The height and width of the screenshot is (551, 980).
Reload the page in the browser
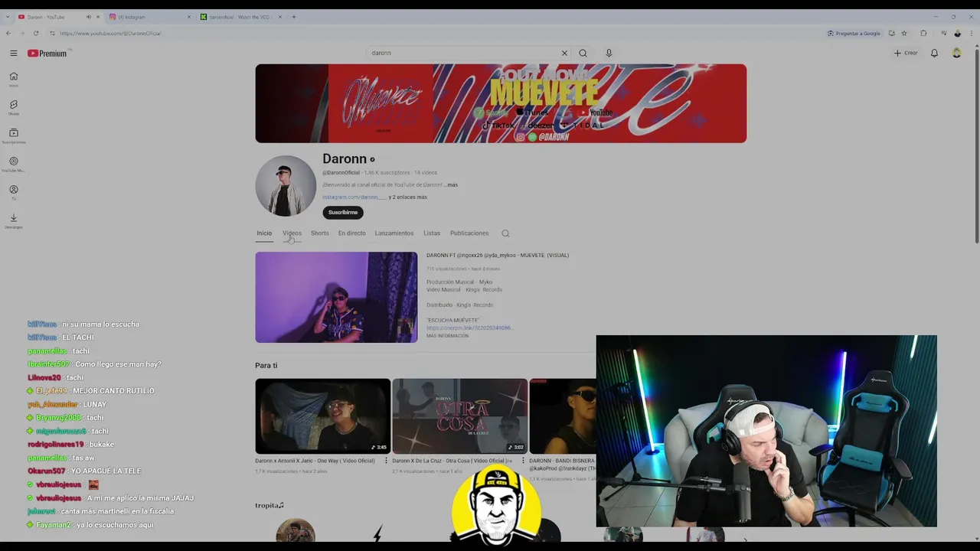pos(35,33)
